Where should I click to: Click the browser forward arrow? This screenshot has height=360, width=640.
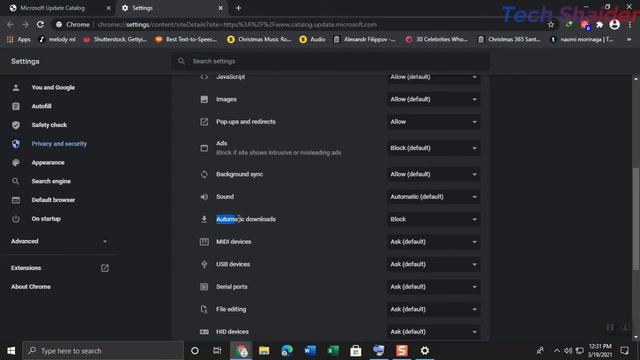[25, 24]
